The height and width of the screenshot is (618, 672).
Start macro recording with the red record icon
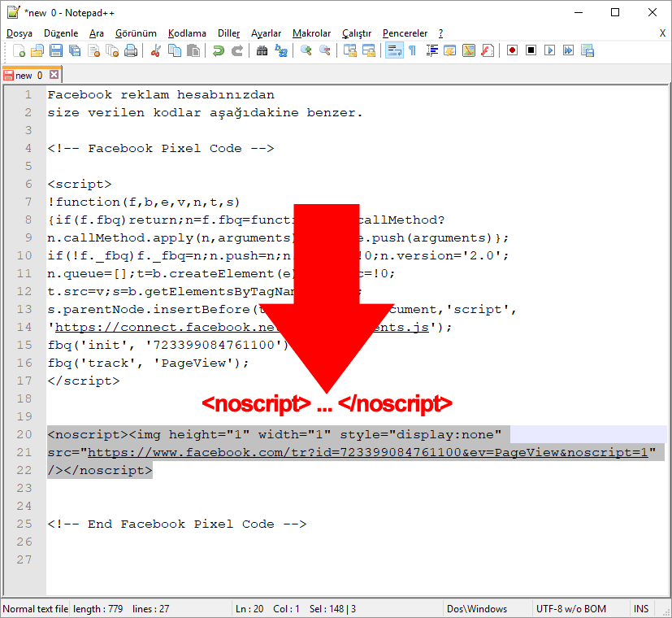pos(512,51)
